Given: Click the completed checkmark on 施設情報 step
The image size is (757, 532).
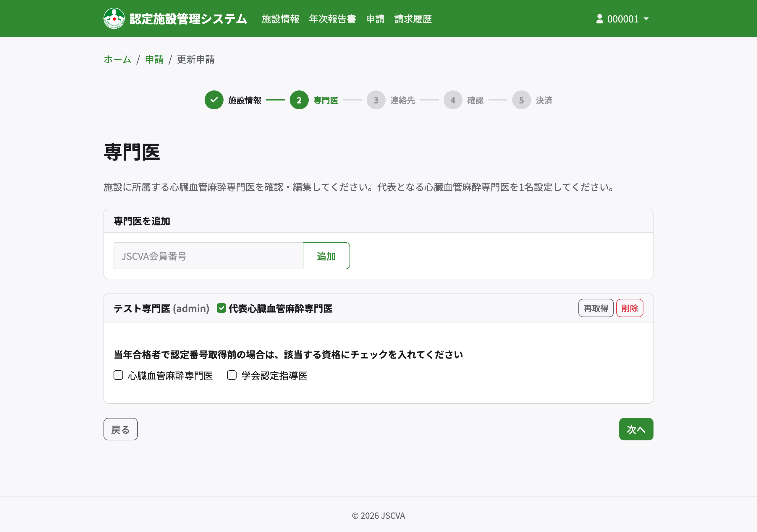Looking at the screenshot, I should [x=214, y=100].
